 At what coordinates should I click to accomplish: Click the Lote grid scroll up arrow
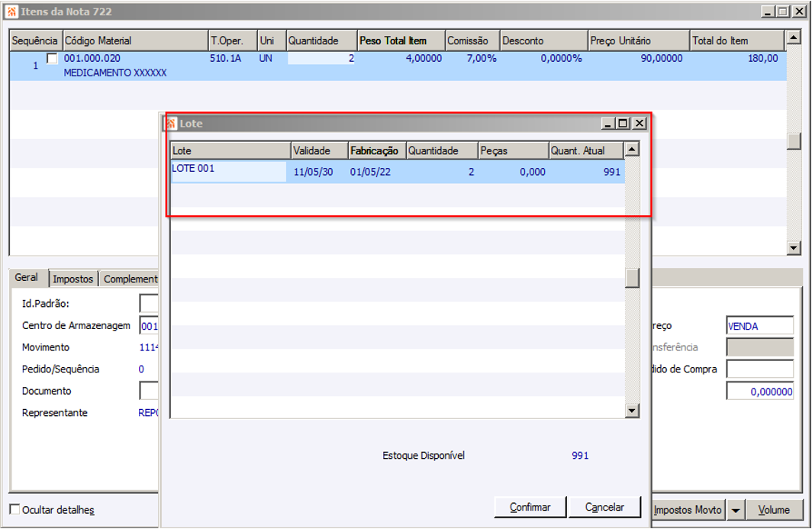tap(632, 149)
